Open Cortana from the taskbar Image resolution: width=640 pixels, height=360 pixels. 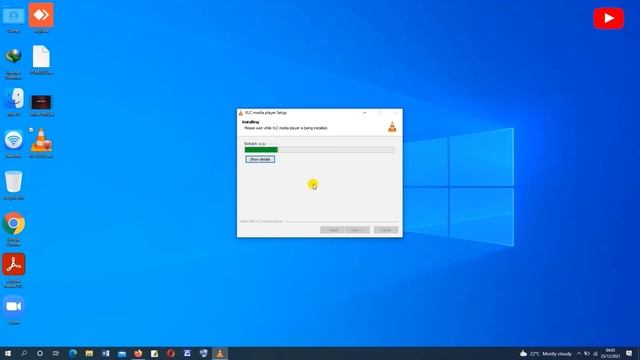coord(40,353)
